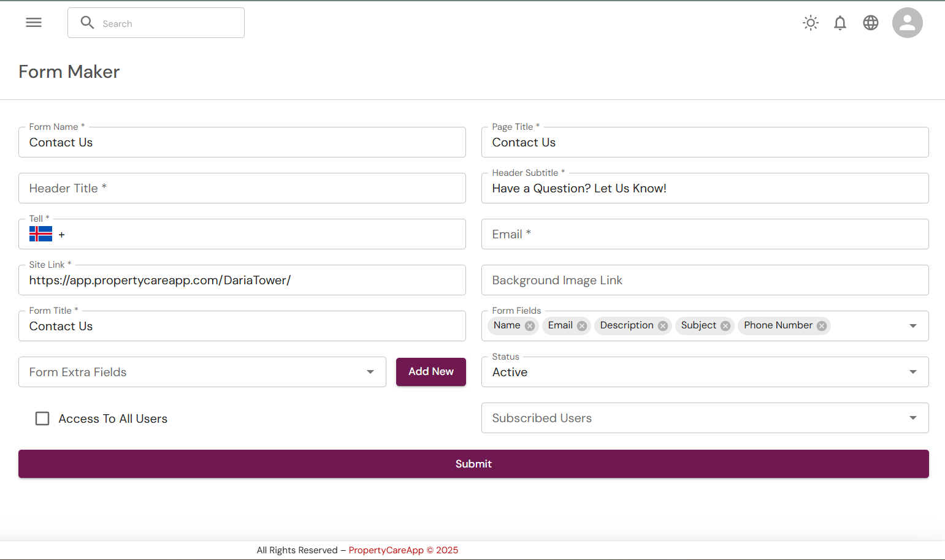The height and width of the screenshot is (560, 945).
Task: Expand the Form Fields dropdown arrow
Action: 912,326
